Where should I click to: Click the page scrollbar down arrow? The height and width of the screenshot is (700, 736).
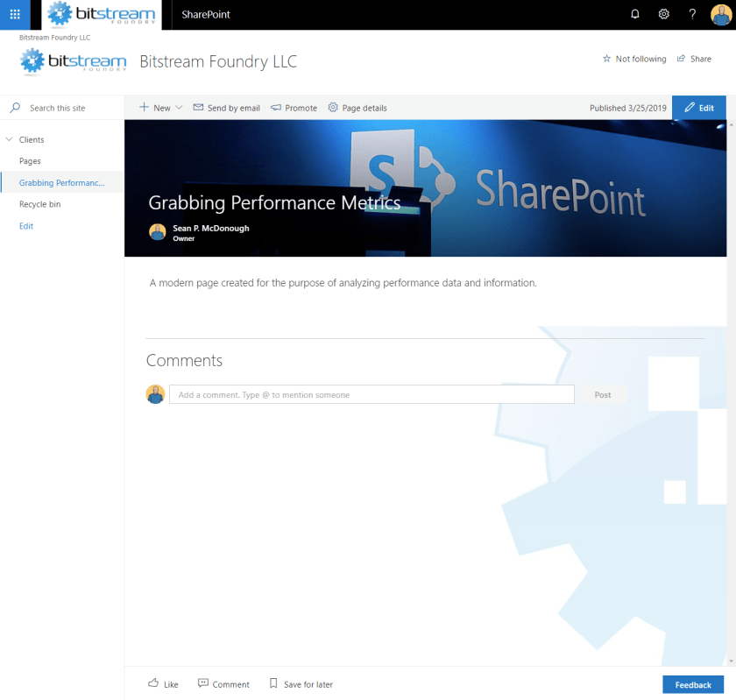point(731,661)
